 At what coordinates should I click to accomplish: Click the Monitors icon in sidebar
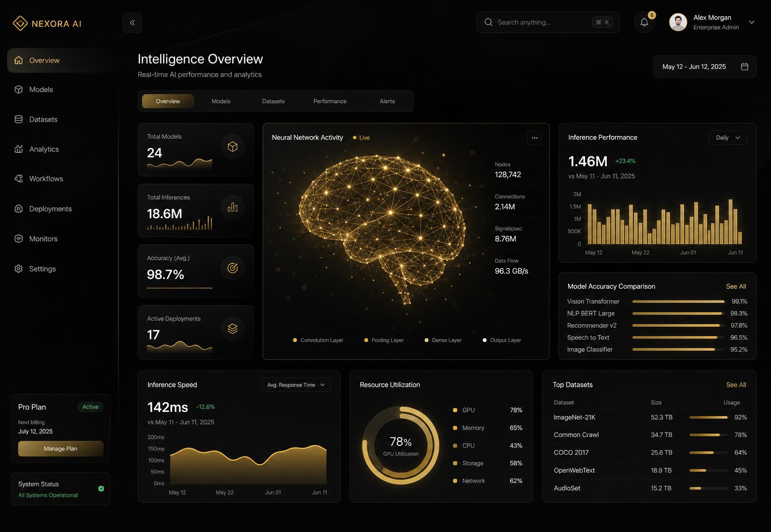click(x=19, y=239)
